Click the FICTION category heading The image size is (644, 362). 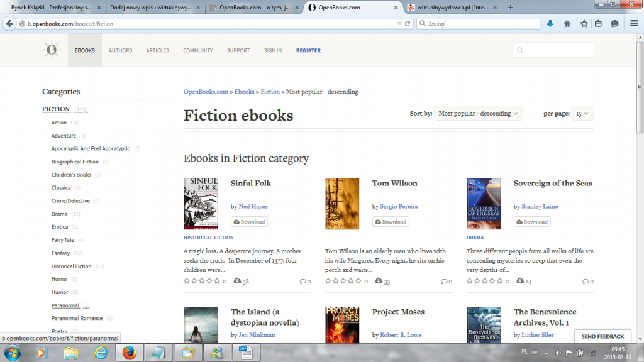(x=56, y=109)
